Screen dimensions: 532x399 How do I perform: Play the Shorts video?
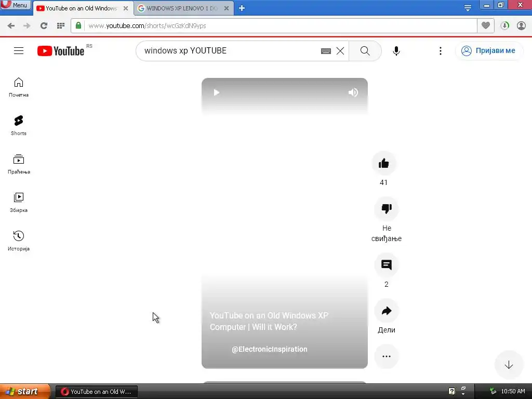pos(217,92)
